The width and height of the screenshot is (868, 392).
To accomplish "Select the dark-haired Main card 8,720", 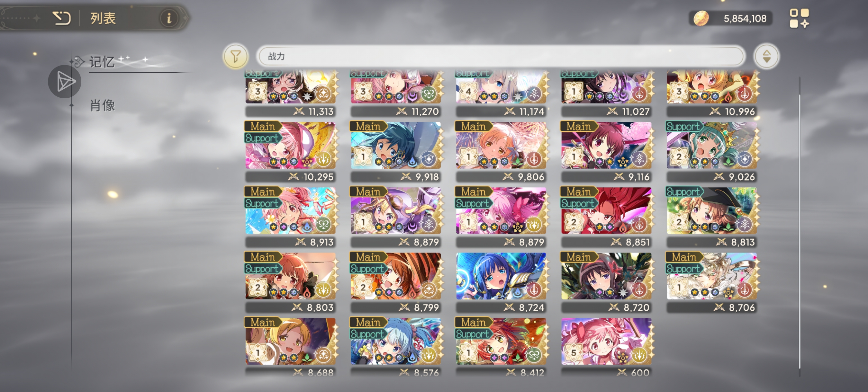I will click(x=606, y=282).
